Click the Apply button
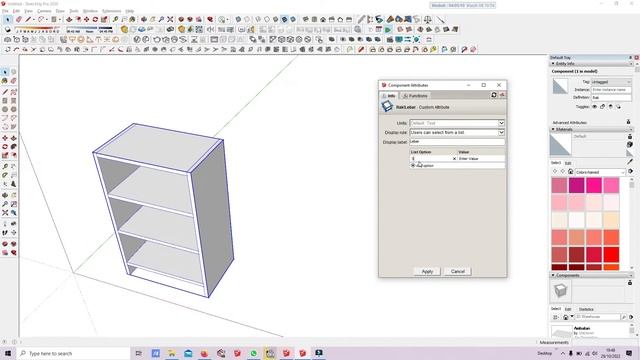This screenshot has width=640, height=360. [x=427, y=271]
